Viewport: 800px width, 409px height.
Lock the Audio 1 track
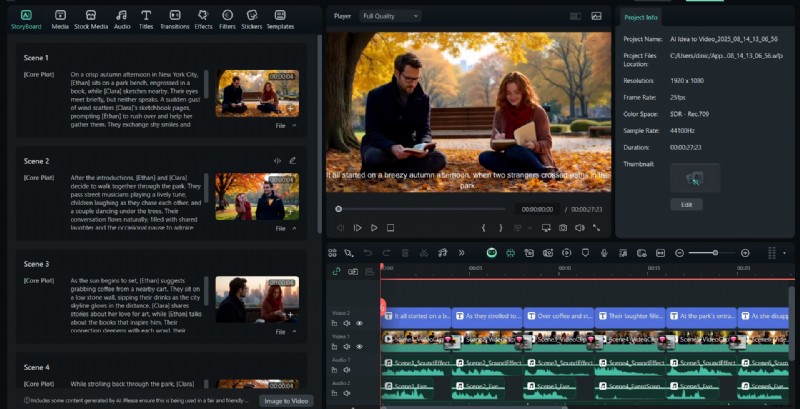click(x=335, y=370)
